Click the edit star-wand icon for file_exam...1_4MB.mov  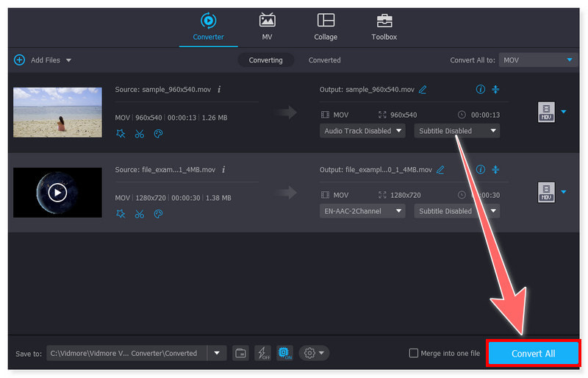121,214
